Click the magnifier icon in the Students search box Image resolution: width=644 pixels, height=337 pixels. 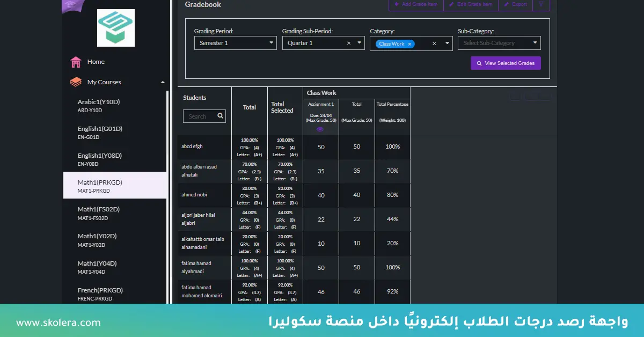[x=220, y=116]
